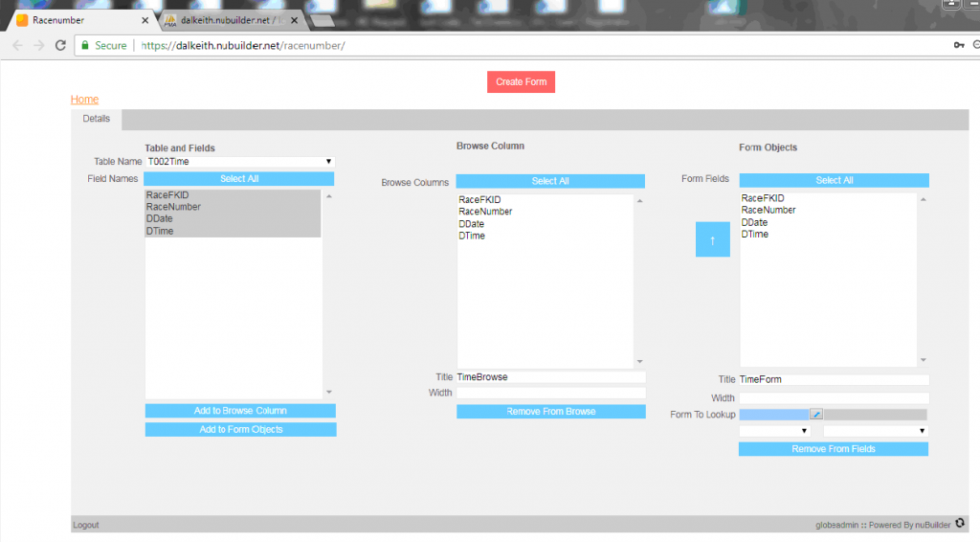Screen dimensions: 980x542
Task: Click the up arrow button beside Form Fields
Action: coord(712,239)
